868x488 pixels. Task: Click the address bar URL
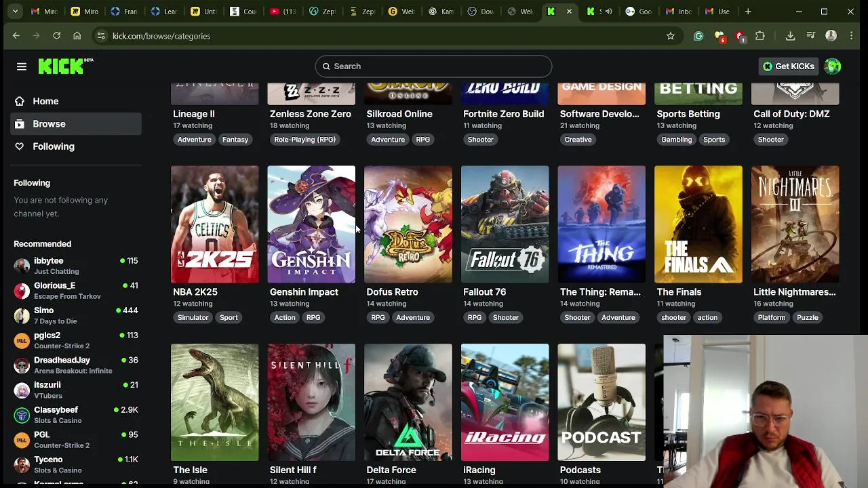pos(161,36)
